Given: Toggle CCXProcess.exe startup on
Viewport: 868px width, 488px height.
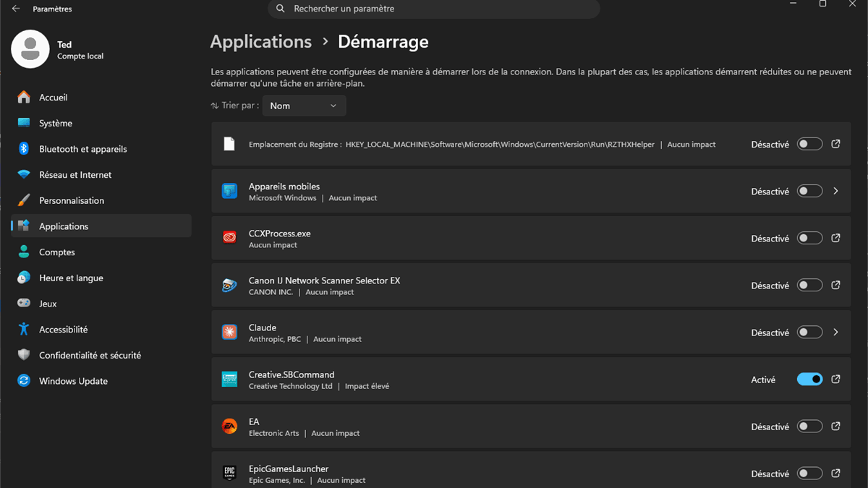Looking at the screenshot, I should coord(809,238).
